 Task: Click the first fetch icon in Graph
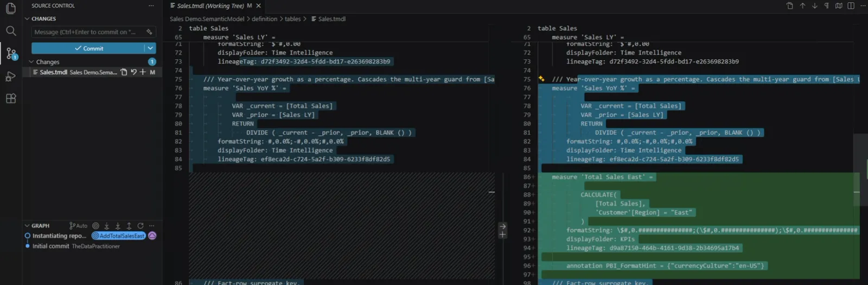pos(106,226)
